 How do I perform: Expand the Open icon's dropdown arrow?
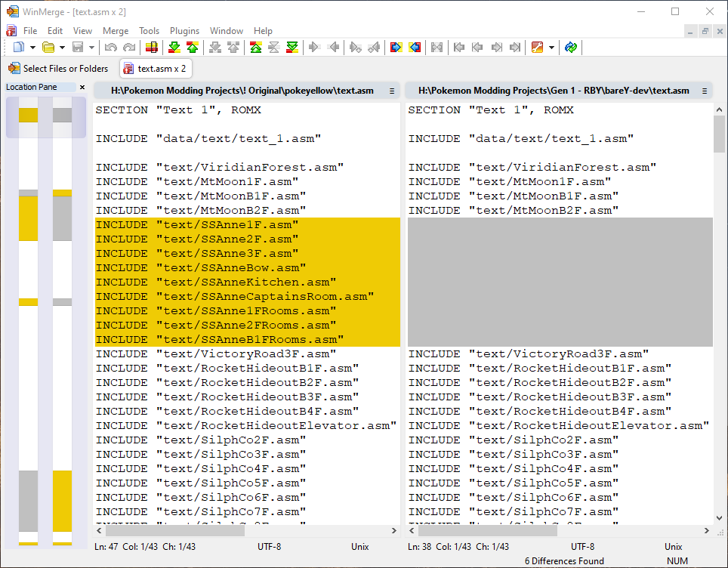pyautogui.click(x=62, y=48)
